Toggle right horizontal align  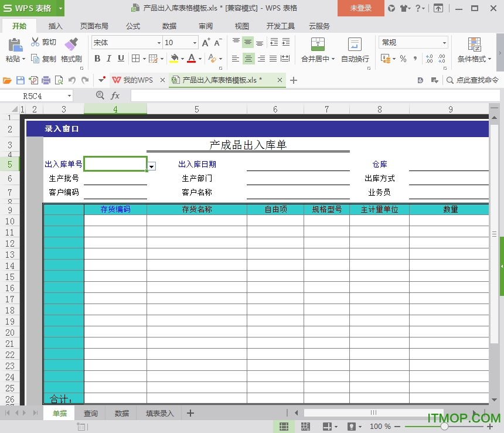tap(261, 59)
